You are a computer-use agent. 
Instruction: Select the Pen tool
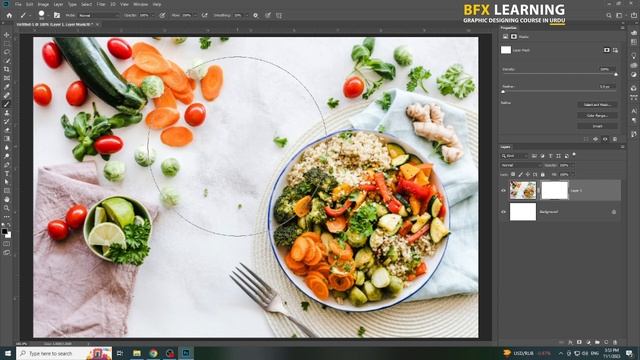(x=7, y=164)
